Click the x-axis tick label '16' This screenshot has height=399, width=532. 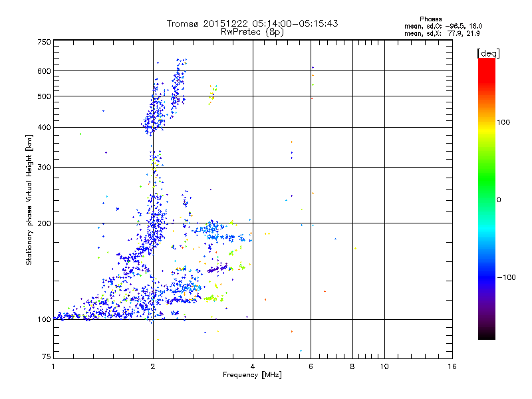coord(452,366)
